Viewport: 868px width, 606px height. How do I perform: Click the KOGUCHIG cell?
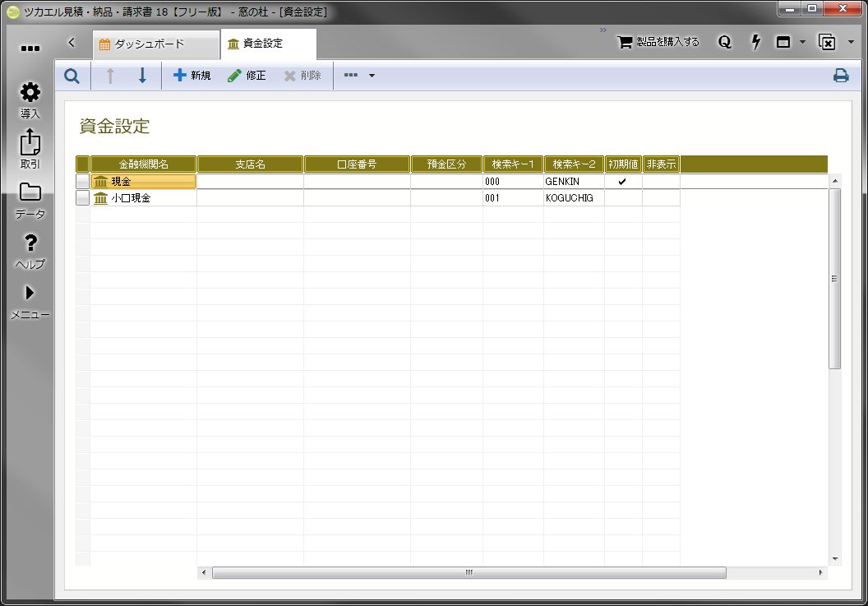coord(574,198)
